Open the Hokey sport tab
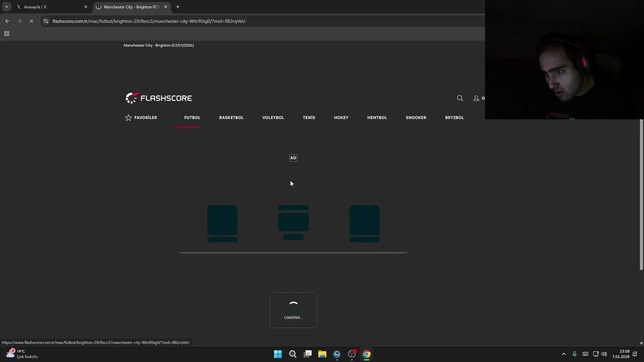 tap(341, 118)
